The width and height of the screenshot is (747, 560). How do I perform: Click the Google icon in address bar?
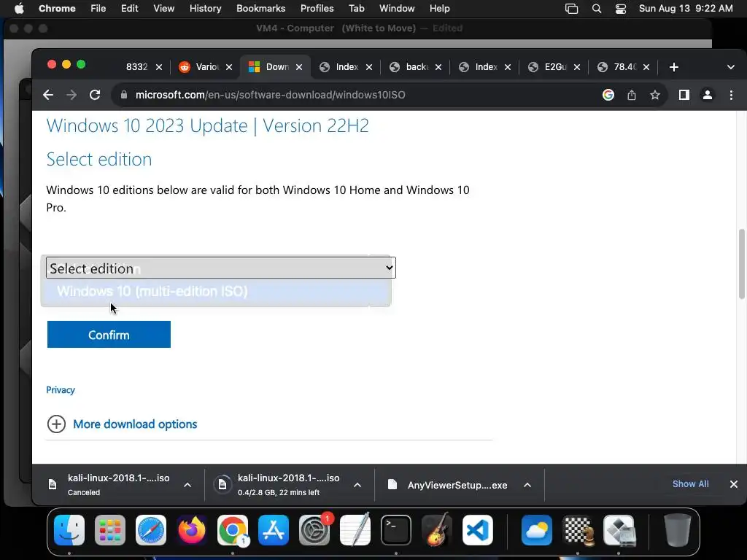click(608, 95)
